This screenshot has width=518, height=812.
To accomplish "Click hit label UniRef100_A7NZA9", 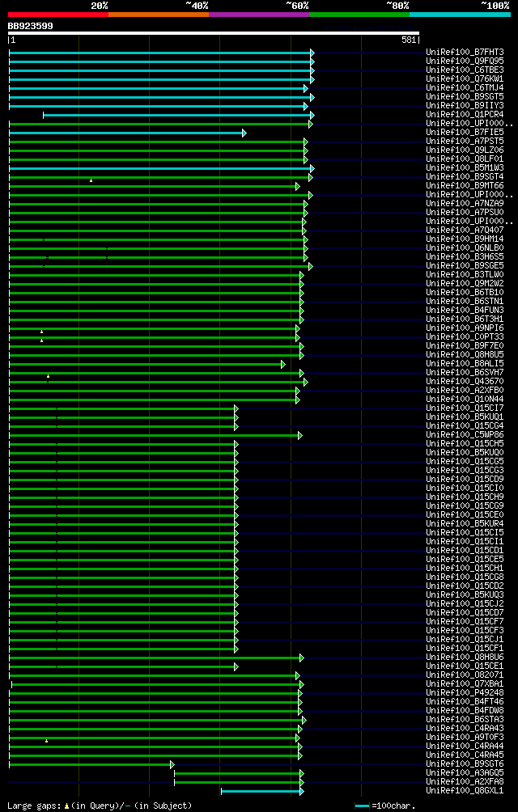I will click(465, 204).
